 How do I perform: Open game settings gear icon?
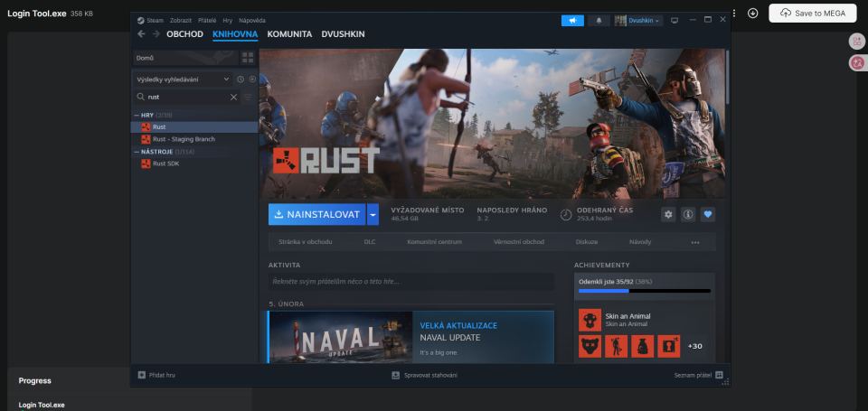pyautogui.click(x=668, y=215)
